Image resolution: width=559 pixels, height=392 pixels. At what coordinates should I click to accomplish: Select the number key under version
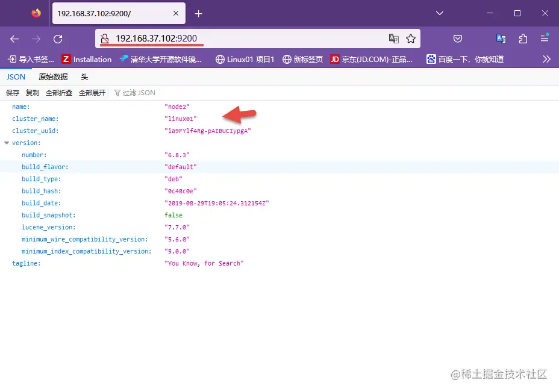(x=34, y=155)
